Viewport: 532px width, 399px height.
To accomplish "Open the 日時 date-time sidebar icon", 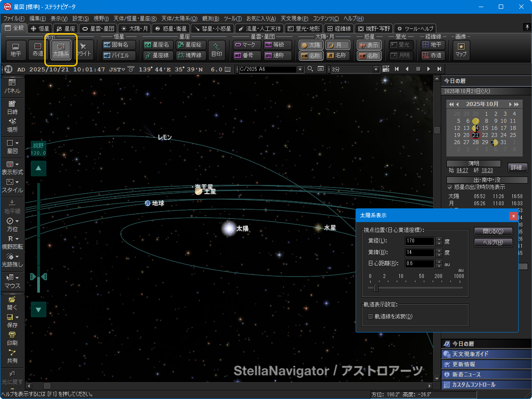I will (12, 108).
